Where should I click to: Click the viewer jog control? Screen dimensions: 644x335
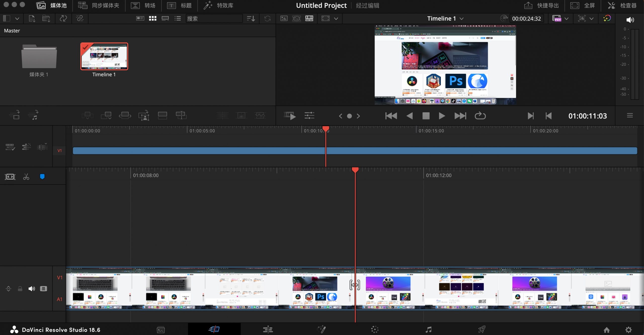click(350, 116)
